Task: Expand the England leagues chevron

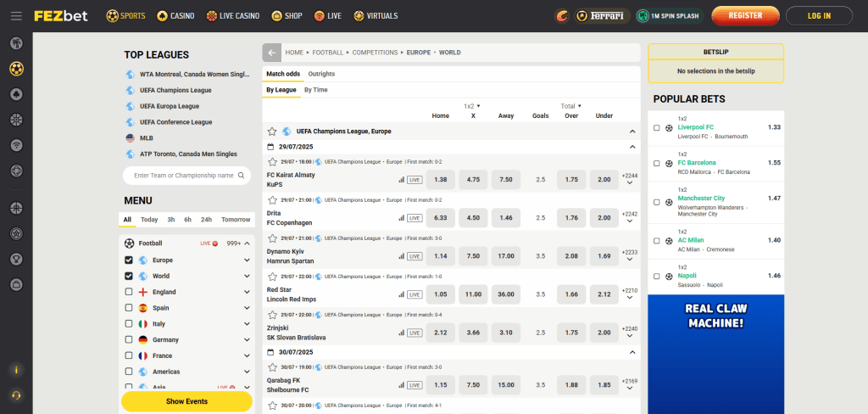Action: pyautogui.click(x=247, y=292)
